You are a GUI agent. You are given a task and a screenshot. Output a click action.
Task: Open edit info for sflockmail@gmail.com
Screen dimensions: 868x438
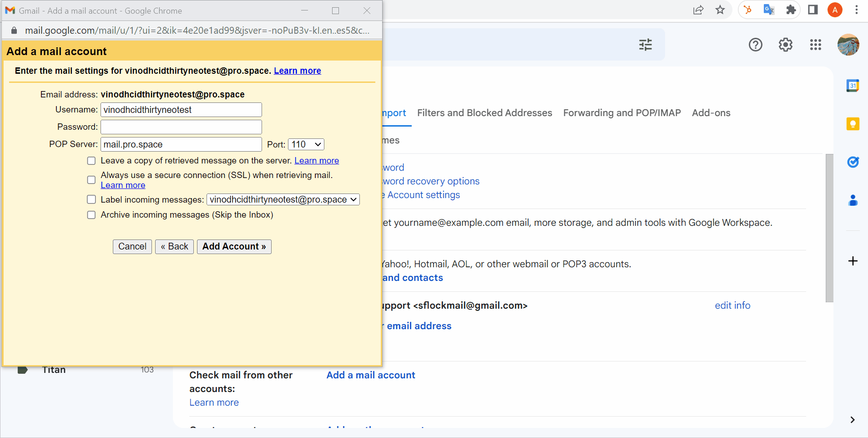tap(732, 305)
